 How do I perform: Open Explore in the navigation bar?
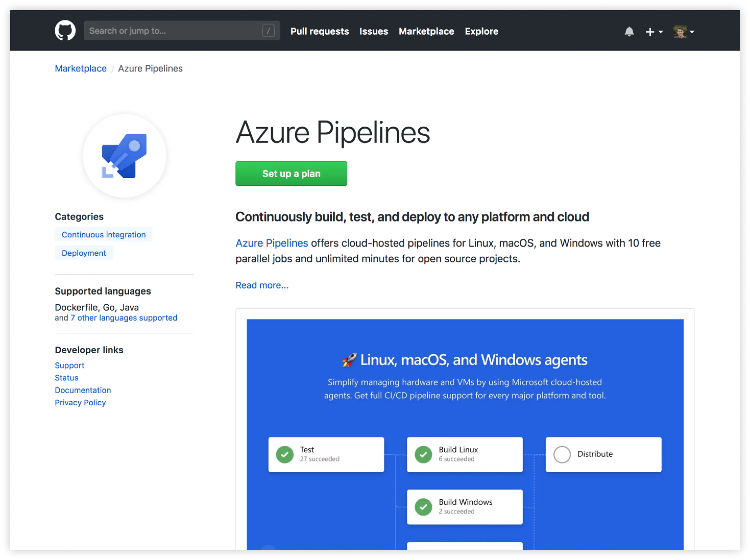pyautogui.click(x=481, y=31)
